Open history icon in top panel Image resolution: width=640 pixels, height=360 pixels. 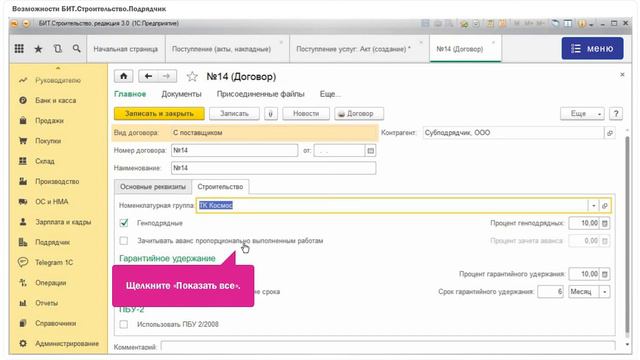coord(58,49)
